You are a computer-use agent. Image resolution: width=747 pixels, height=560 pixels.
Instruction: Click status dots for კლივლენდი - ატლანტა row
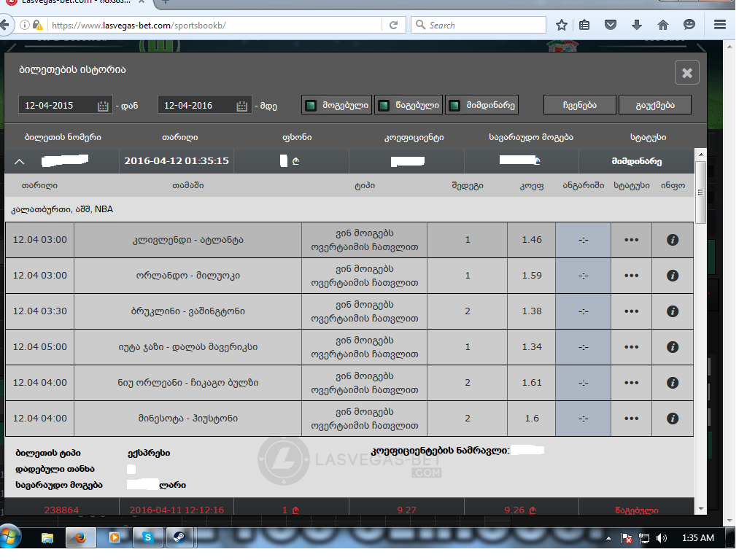pyautogui.click(x=631, y=240)
